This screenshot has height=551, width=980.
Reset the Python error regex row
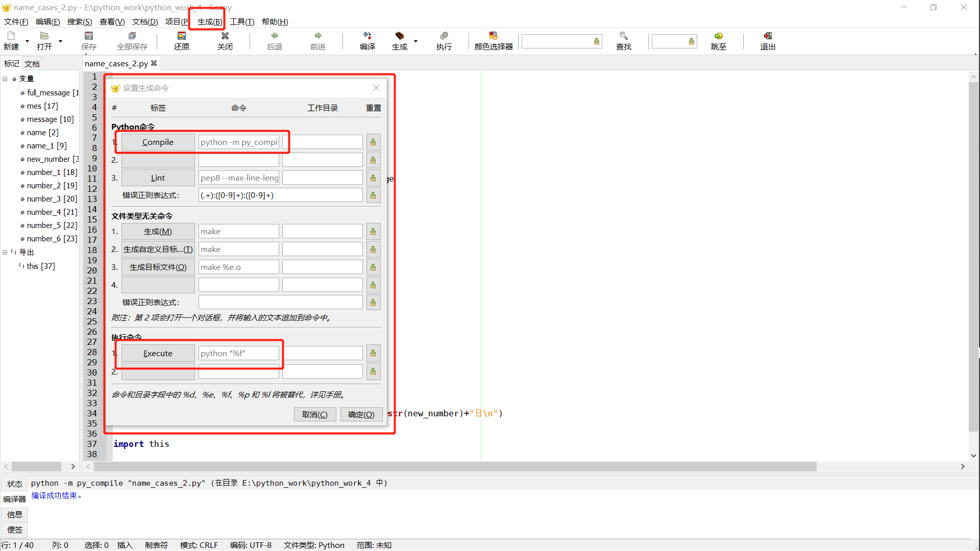(373, 195)
